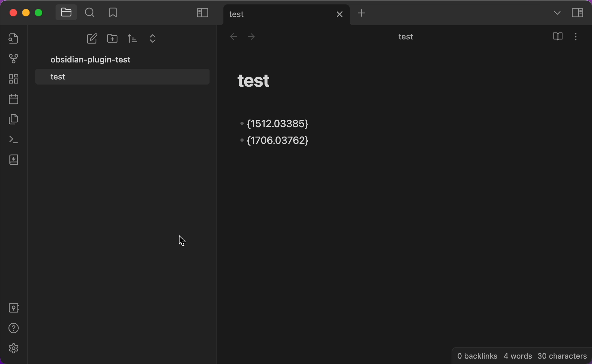Add a new tab
The height and width of the screenshot is (364, 592).
(x=362, y=13)
